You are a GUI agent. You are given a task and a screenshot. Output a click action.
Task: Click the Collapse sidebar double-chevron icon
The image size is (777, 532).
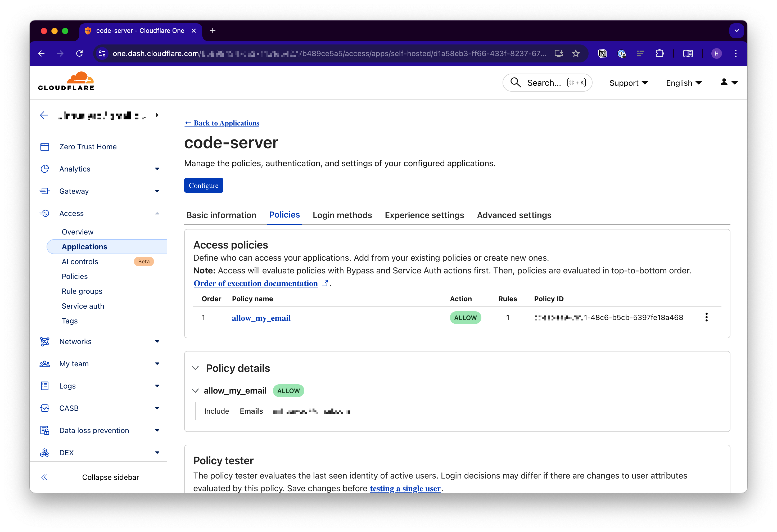click(44, 477)
